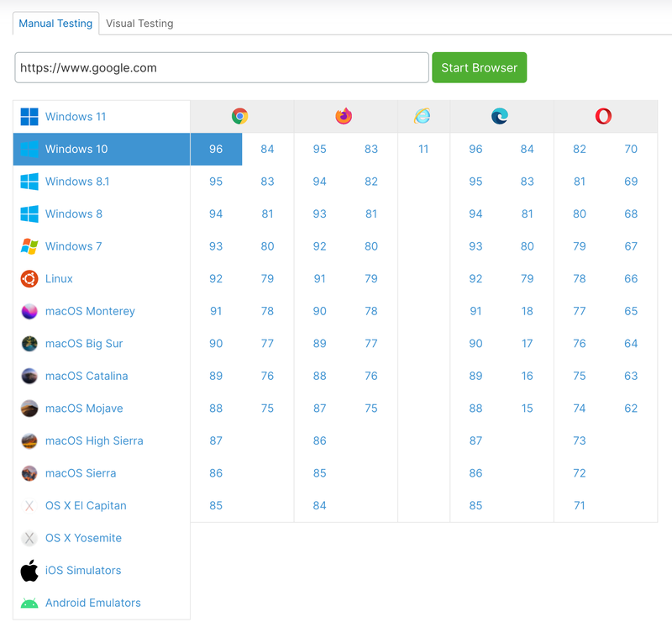The image size is (672, 638).
Task: Click the Chrome browser icon header
Action: click(240, 116)
